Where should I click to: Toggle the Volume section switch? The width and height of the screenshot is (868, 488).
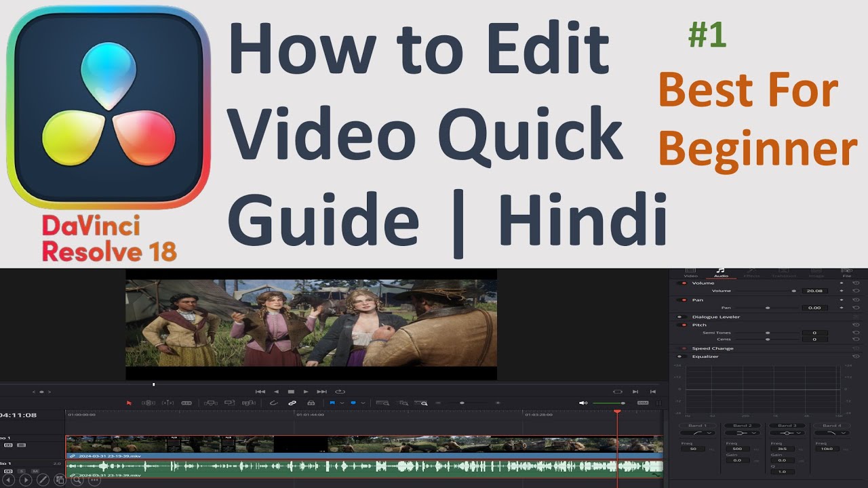point(683,283)
